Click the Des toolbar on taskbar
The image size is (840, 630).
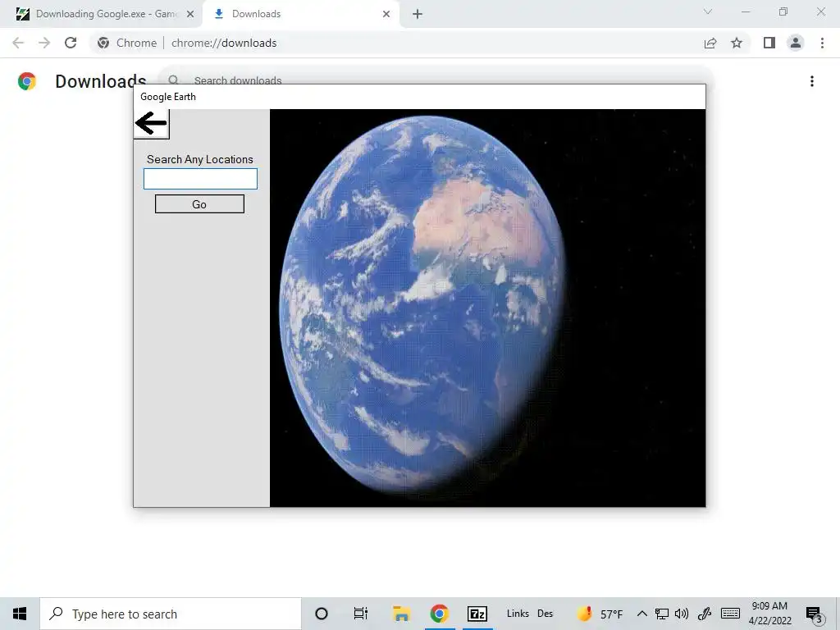pos(546,614)
